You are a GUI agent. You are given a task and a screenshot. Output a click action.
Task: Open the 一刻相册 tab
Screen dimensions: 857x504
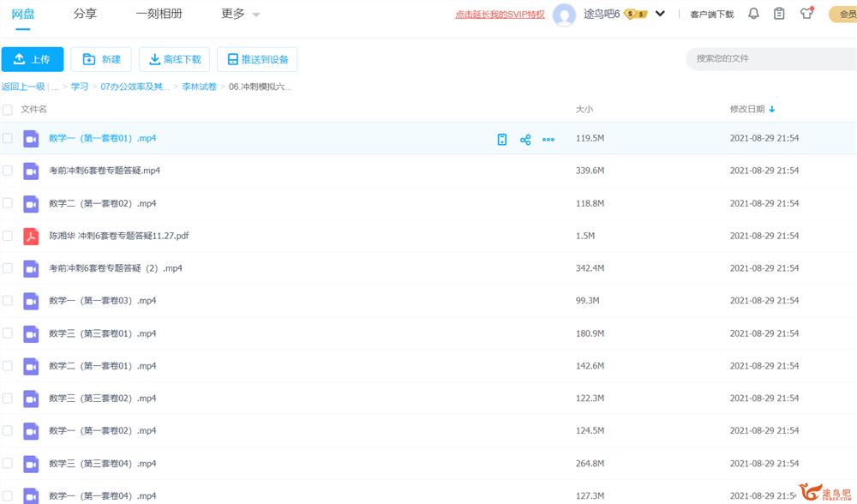(159, 14)
